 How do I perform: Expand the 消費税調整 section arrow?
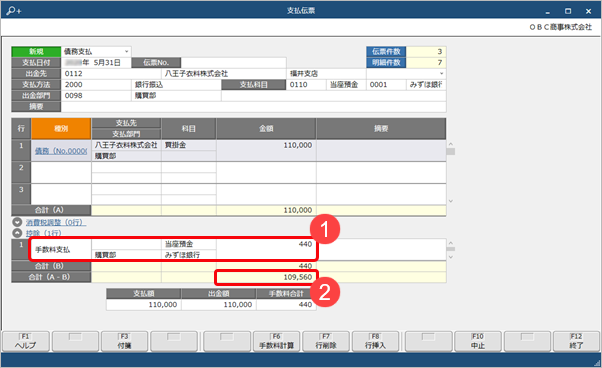(17, 222)
